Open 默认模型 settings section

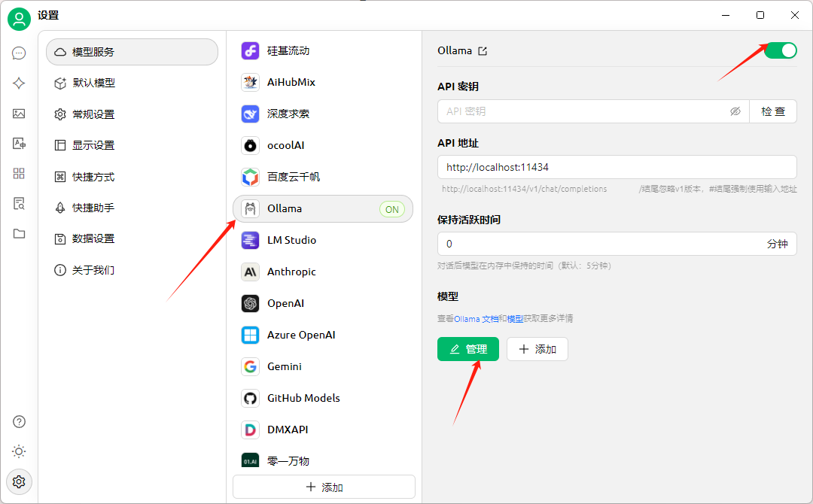132,83
